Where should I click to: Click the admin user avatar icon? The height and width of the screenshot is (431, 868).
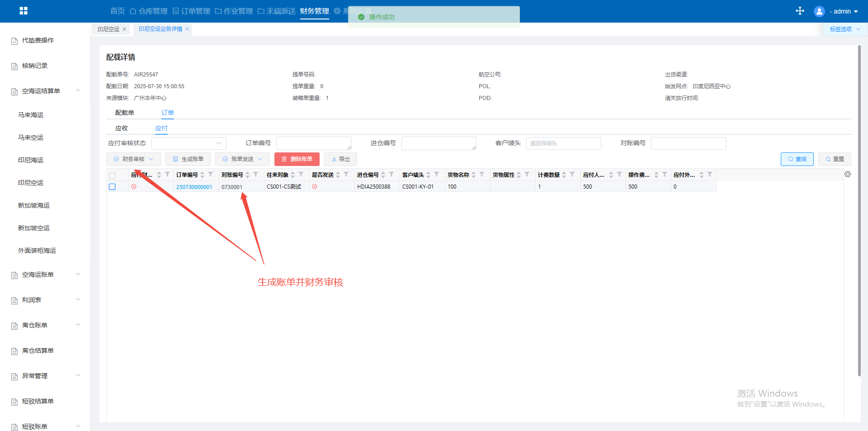819,11
